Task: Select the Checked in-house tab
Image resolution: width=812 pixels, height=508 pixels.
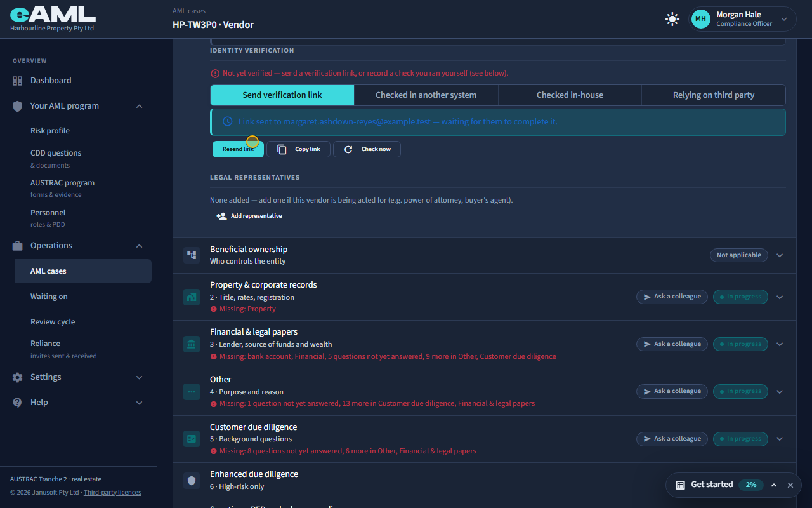Action: click(x=570, y=95)
